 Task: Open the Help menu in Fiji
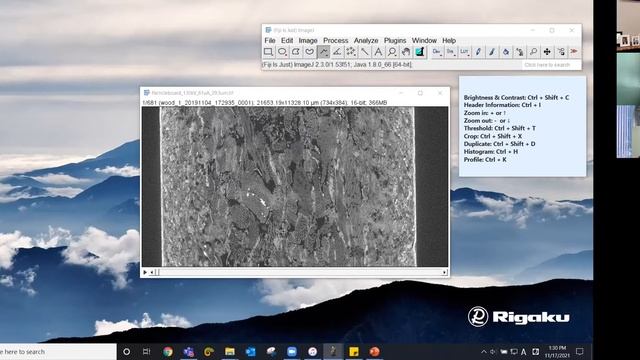click(449, 40)
